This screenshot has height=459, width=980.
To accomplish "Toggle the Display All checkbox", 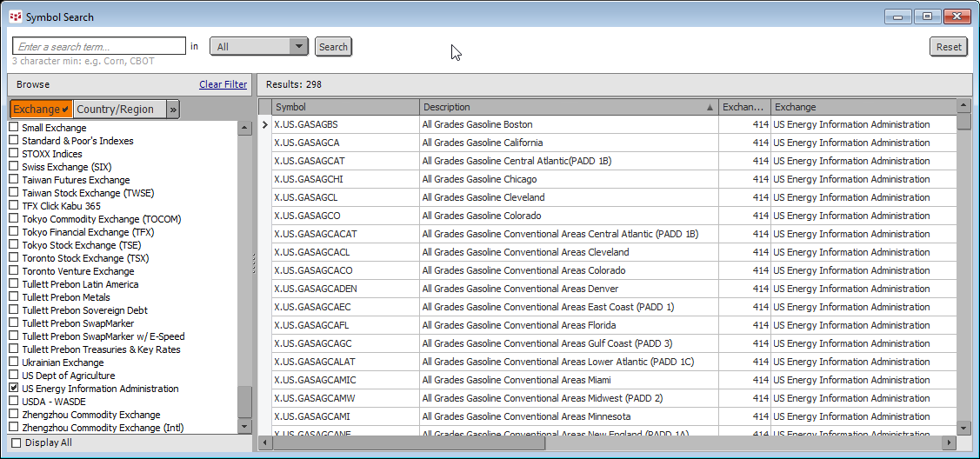I will tap(17, 442).
